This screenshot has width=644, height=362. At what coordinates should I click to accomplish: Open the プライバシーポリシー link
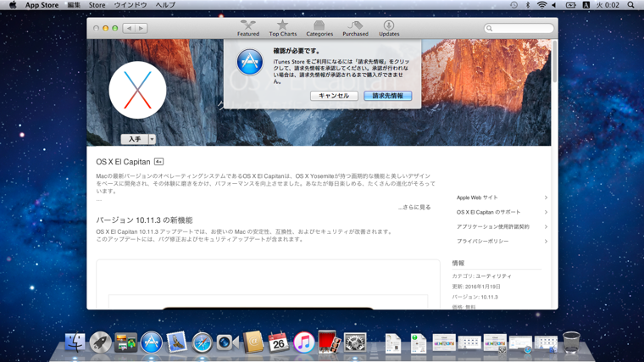tap(483, 242)
